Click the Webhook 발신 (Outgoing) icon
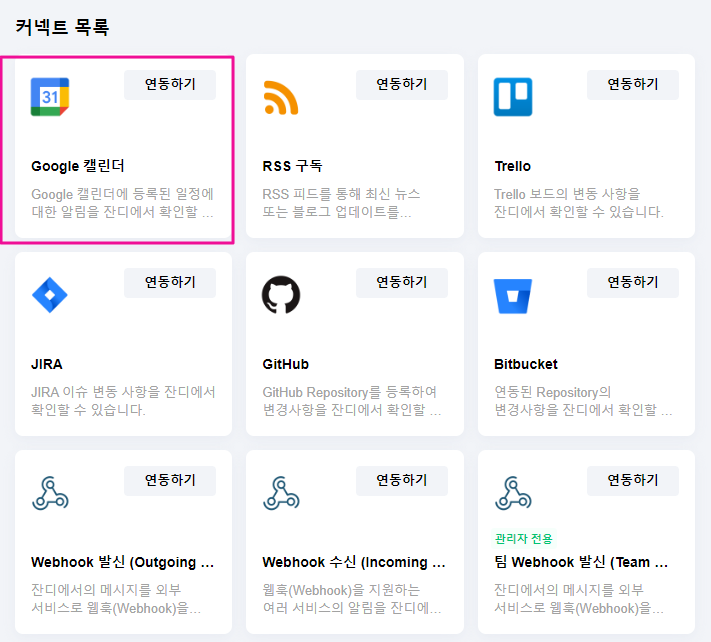This screenshot has height=642, width=711. point(50,493)
